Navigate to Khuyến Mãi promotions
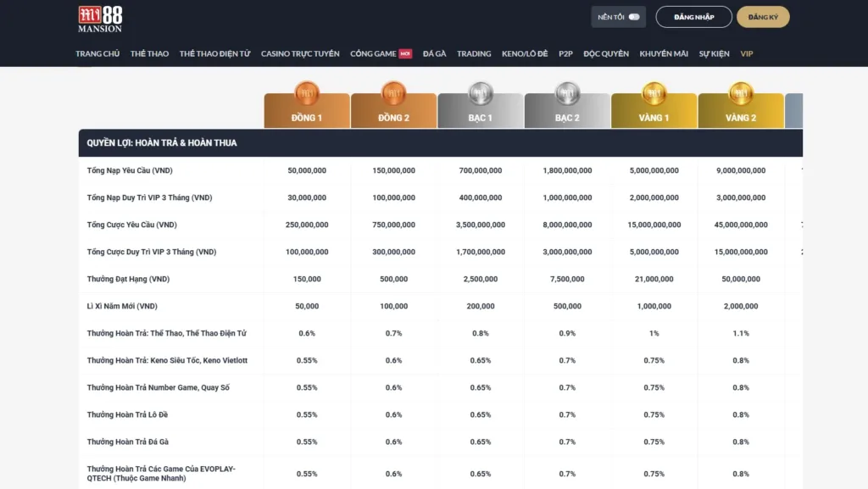Screen dimensions: 868x489 tap(664, 53)
